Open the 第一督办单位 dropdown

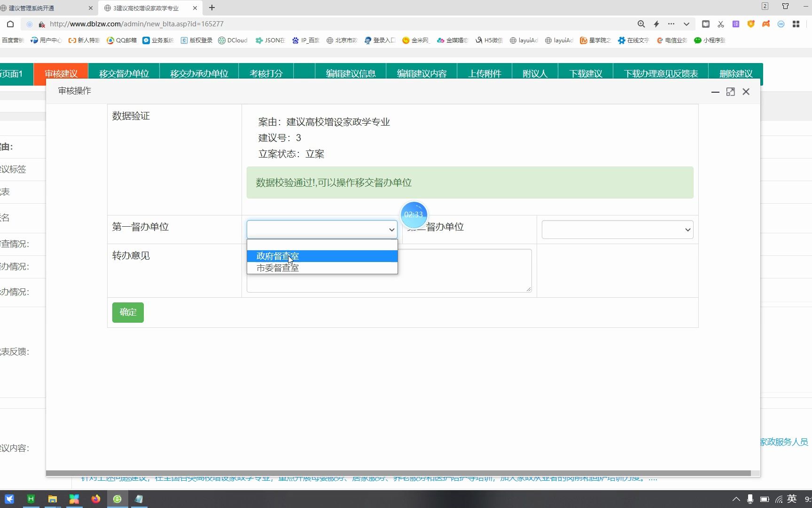(x=322, y=230)
